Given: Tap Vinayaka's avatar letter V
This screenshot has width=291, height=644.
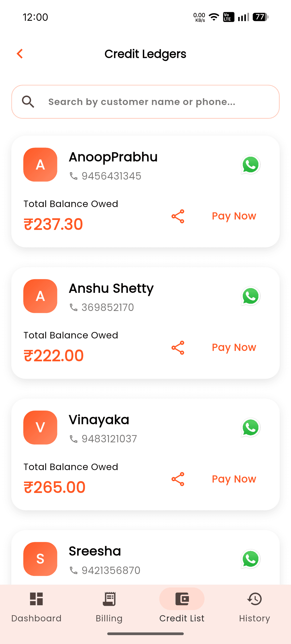Looking at the screenshot, I should point(40,427).
